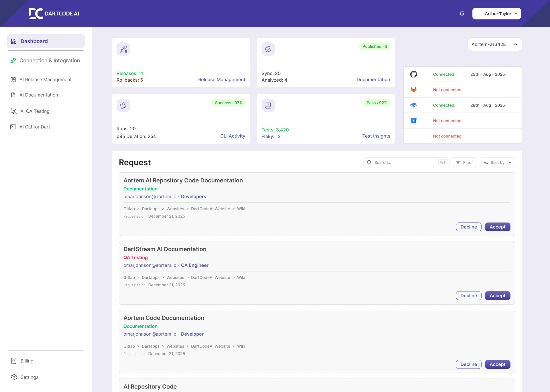Click the Bitbucket bucket icon
This screenshot has width=550, height=392.
414,121
